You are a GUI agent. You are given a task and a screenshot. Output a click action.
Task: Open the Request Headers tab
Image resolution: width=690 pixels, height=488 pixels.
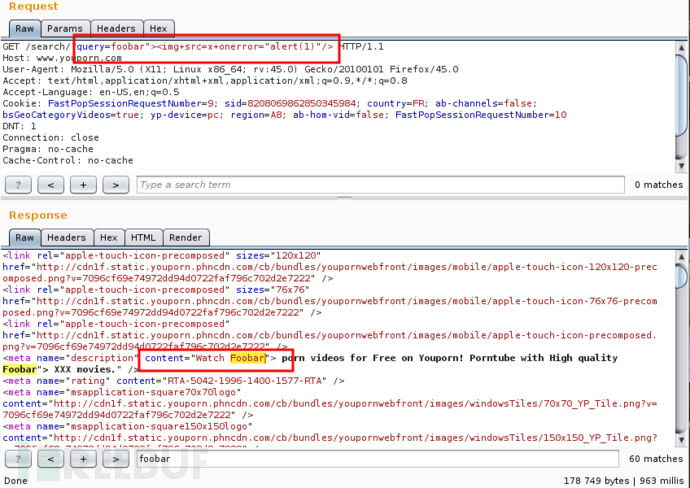click(x=116, y=29)
